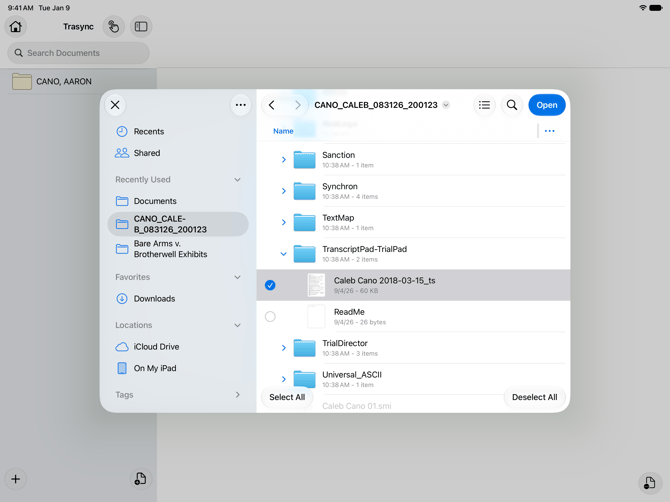Viewport: 670px width, 502px height.
Task: Go forward with the right chevron
Action: pos(298,105)
